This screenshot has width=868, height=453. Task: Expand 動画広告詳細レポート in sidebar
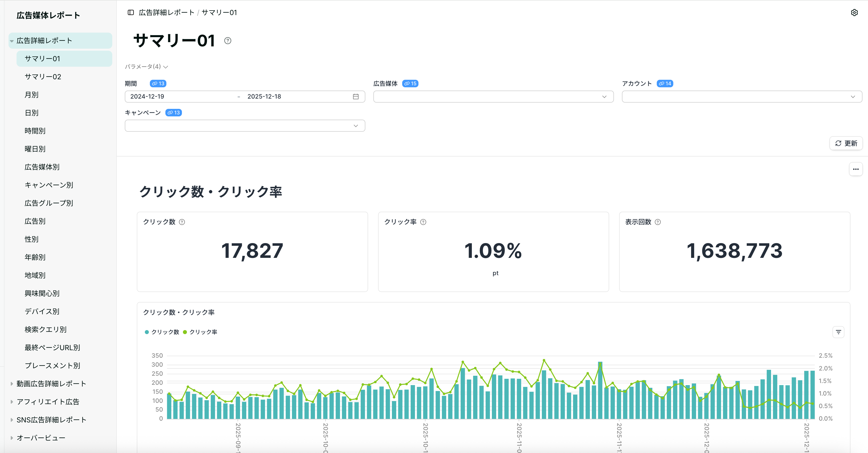[51, 384]
